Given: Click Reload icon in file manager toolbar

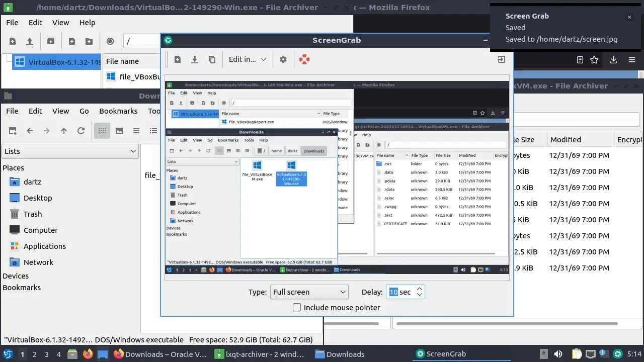Looking at the screenshot, I should pos(81,131).
